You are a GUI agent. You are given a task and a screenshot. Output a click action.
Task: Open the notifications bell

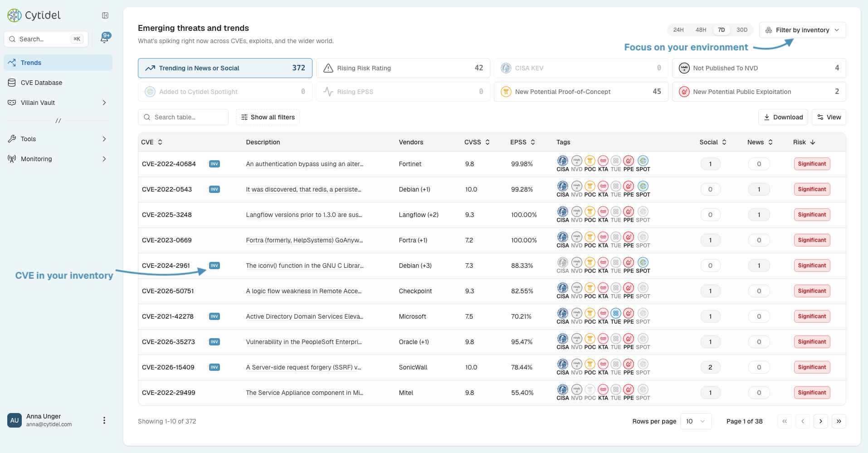pos(104,39)
